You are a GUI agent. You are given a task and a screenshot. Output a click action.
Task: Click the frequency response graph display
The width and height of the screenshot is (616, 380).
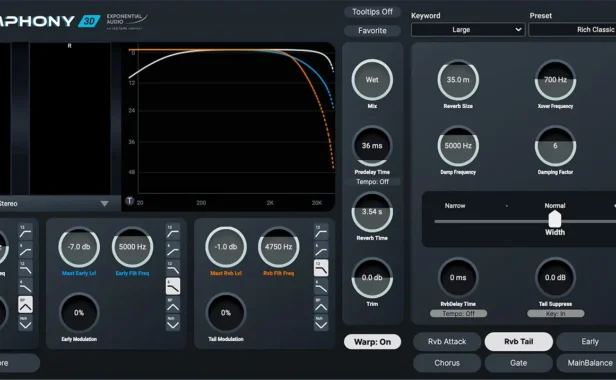pyautogui.click(x=228, y=127)
